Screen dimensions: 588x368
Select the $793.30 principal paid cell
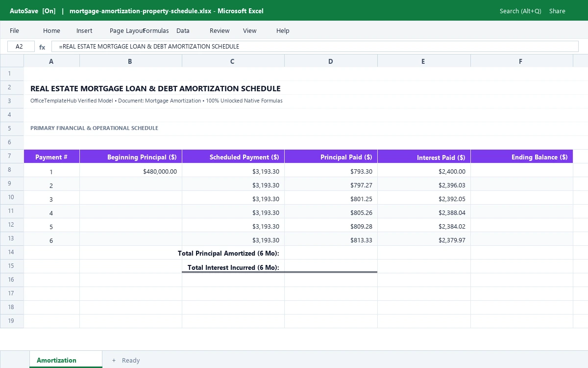[331, 170]
